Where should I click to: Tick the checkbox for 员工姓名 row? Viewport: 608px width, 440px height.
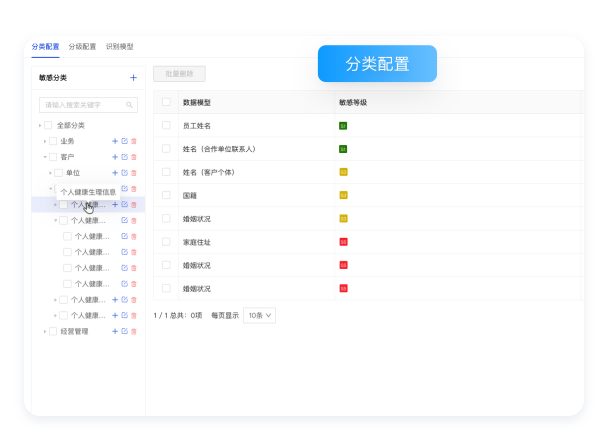[166, 125]
